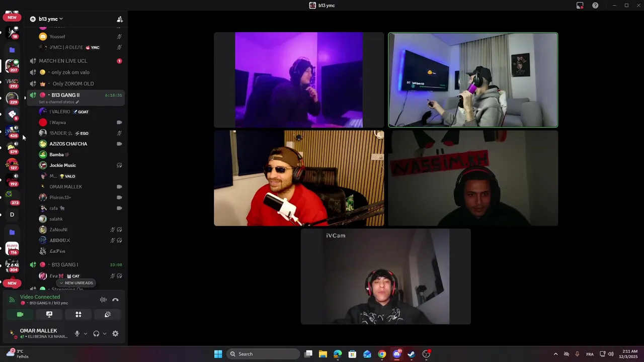Toggle the camera on/off button
Screen dimensions: 644x362
click(20, 314)
